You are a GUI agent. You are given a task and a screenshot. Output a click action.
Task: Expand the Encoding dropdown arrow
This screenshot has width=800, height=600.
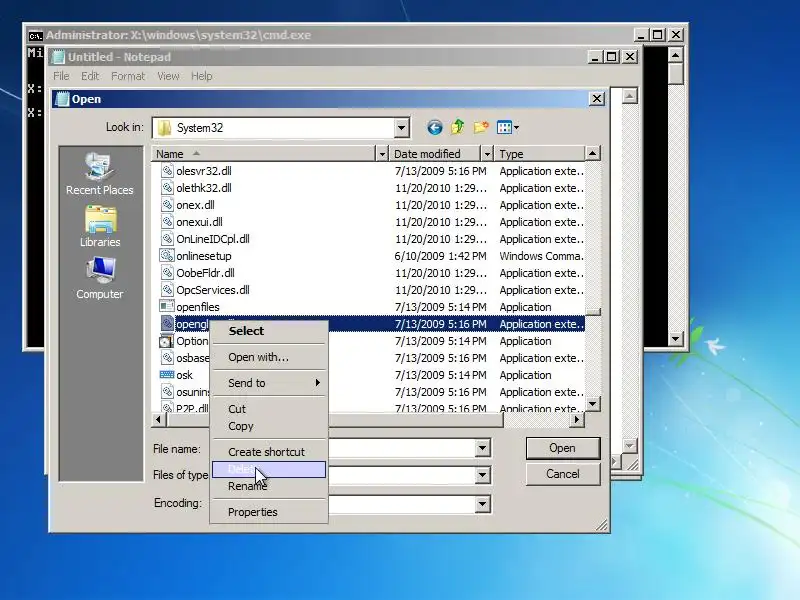(482, 504)
